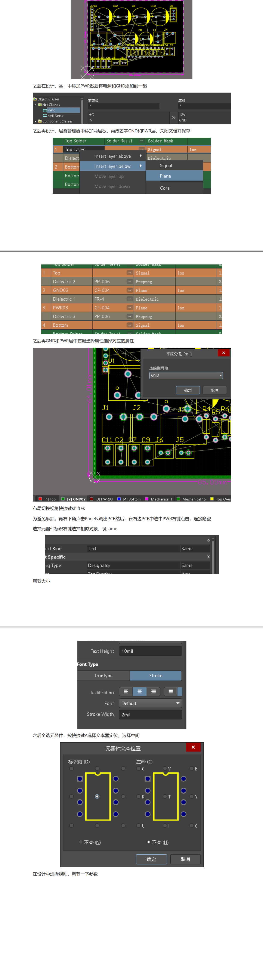Click the Text Height 10mil field

click(x=150, y=651)
